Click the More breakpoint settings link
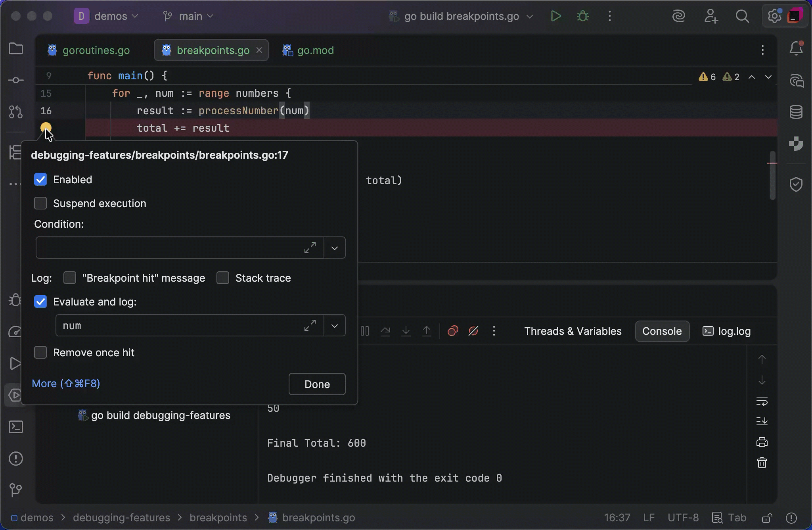812x530 pixels. [66, 384]
